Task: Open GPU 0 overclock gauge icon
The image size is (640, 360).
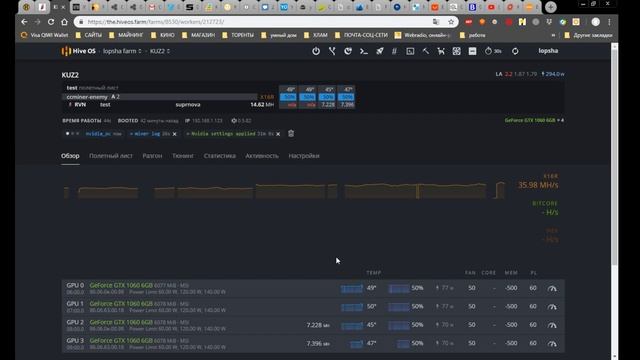Action: pos(552,288)
